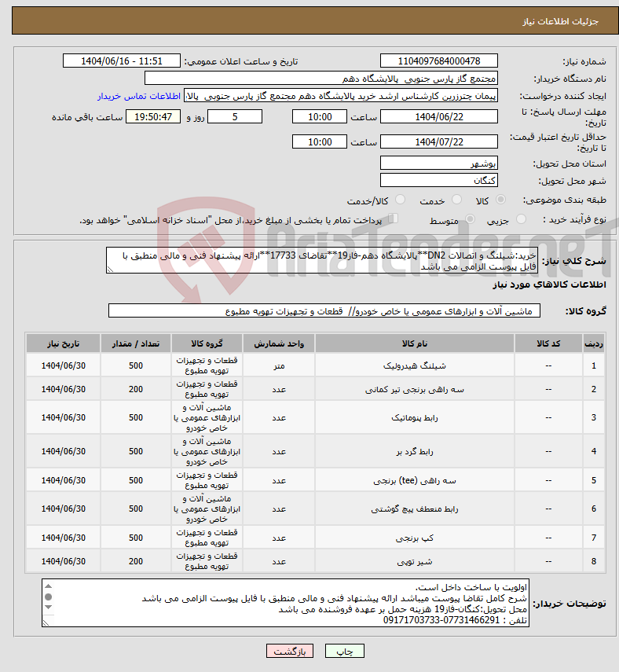
Task: Click the price validity time 10:00 field
Action: pos(320,141)
